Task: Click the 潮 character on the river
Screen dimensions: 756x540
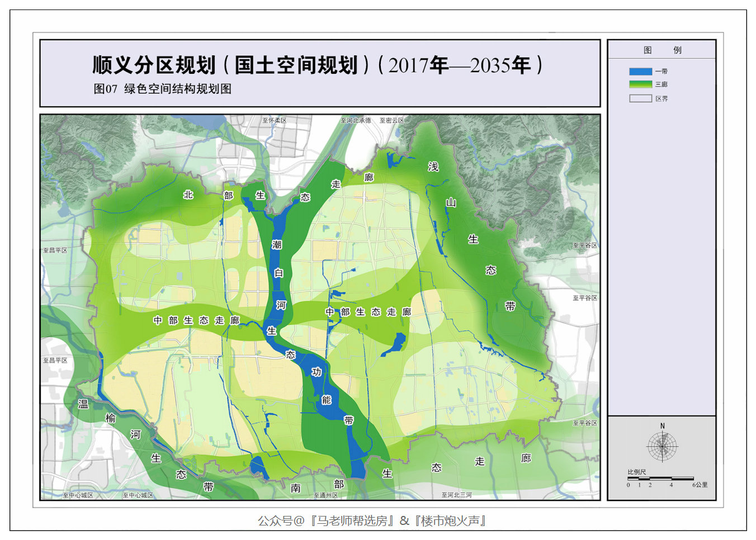Action: point(277,245)
